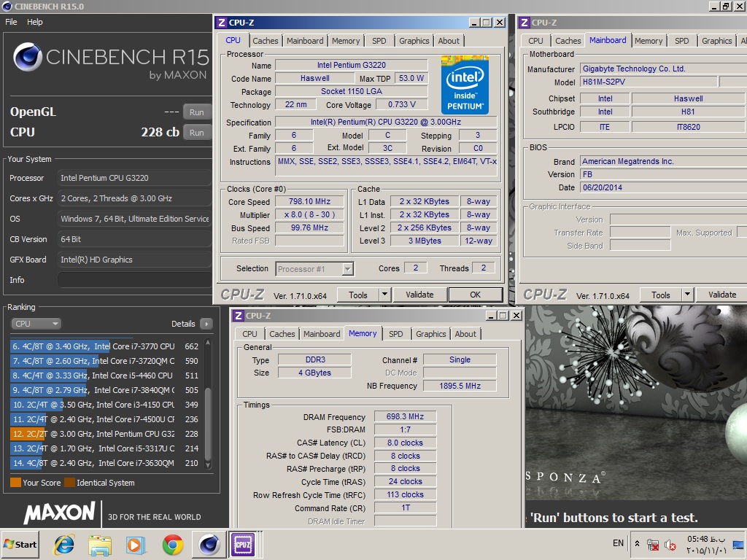Click the Identical System legend swatch
Viewport: 747px width, 560px height.
pyautogui.click(x=69, y=483)
